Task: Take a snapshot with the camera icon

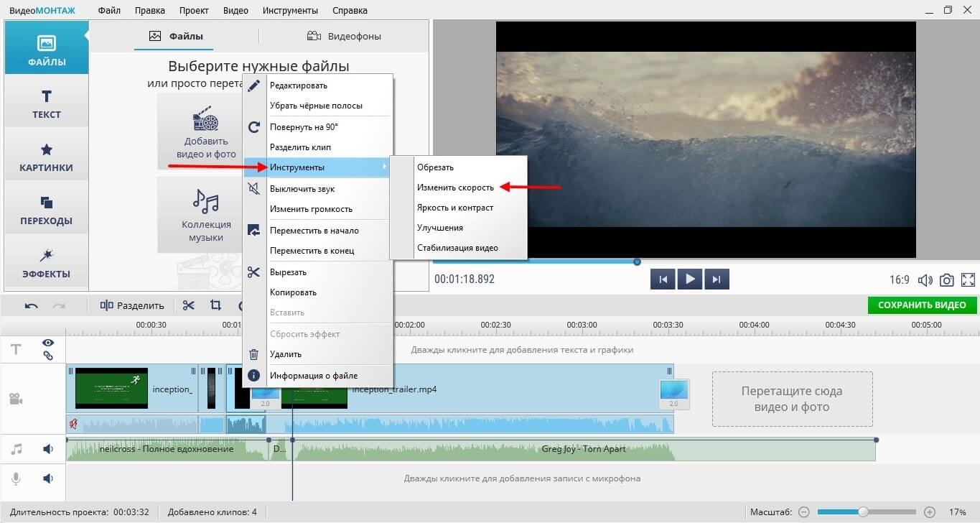Action: tap(947, 280)
